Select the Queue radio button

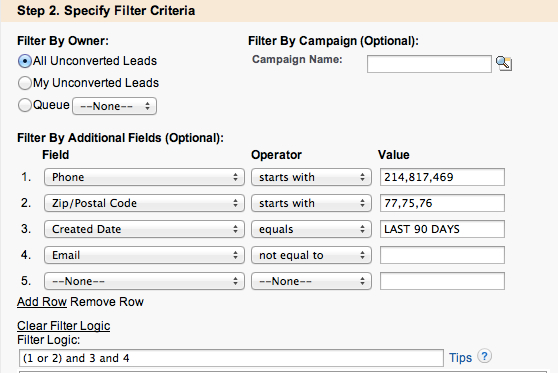click(x=25, y=105)
